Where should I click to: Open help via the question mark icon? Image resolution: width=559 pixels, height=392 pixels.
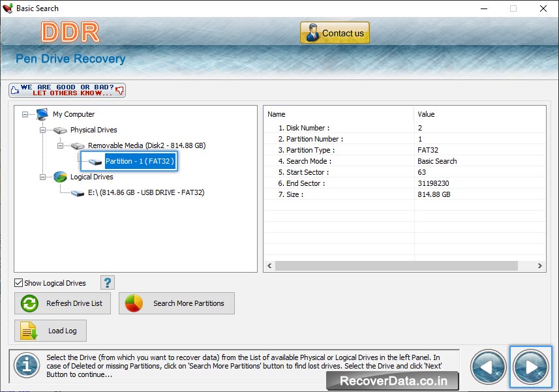pos(108,283)
